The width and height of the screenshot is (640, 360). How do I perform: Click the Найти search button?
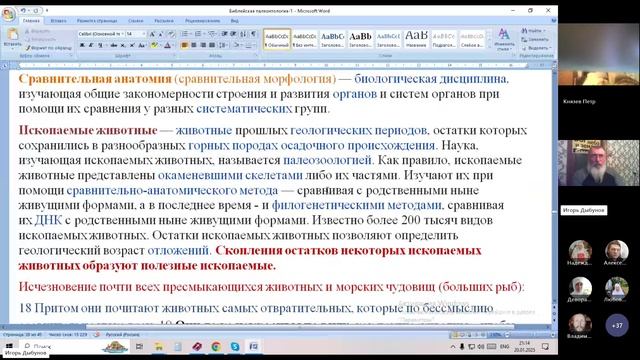(533, 31)
